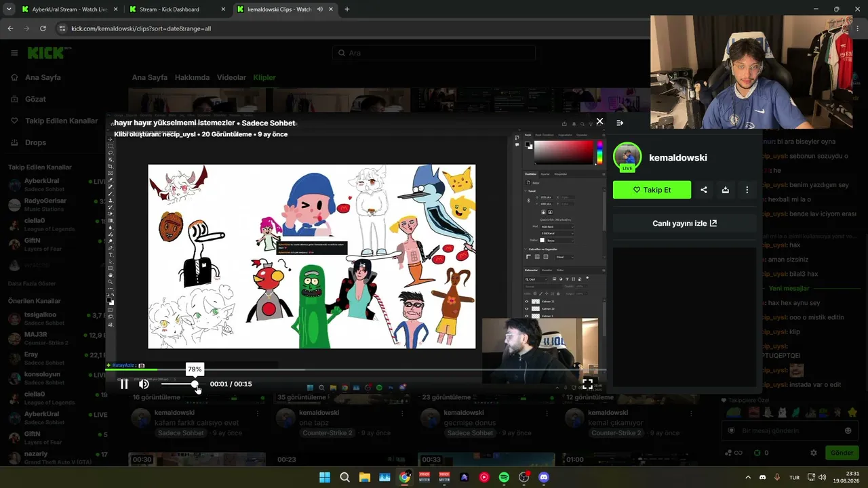Select the Klipler tab
The width and height of the screenshot is (868, 488).
coord(264,77)
